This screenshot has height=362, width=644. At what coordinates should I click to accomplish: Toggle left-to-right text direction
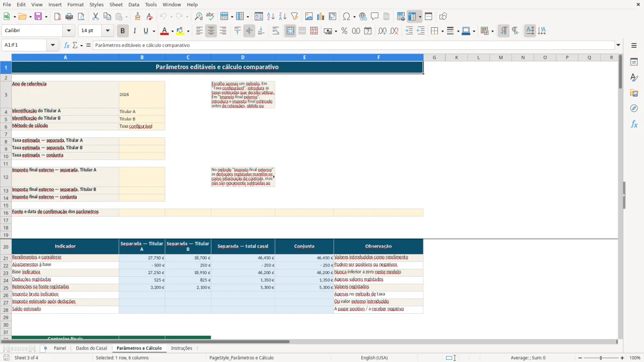503,31
